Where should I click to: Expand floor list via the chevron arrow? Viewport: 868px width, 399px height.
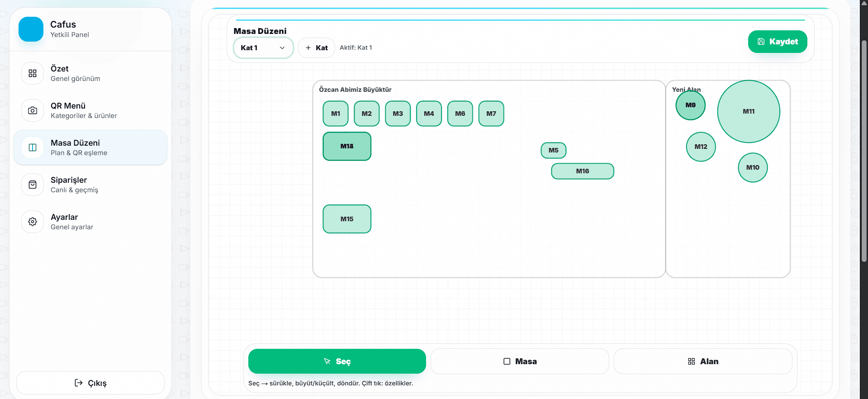click(282, 48)
